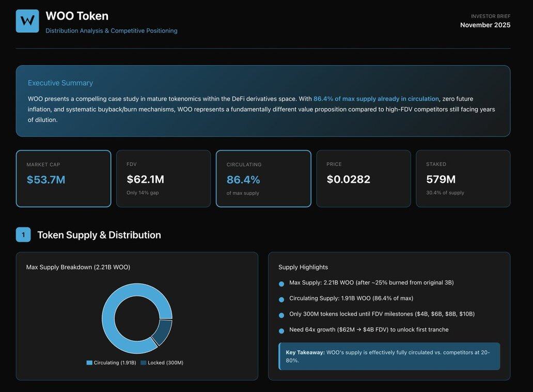Click the Distribution Analysis subtitle text
The width and height of the screenshot is (533, 392).
[112, 30]
